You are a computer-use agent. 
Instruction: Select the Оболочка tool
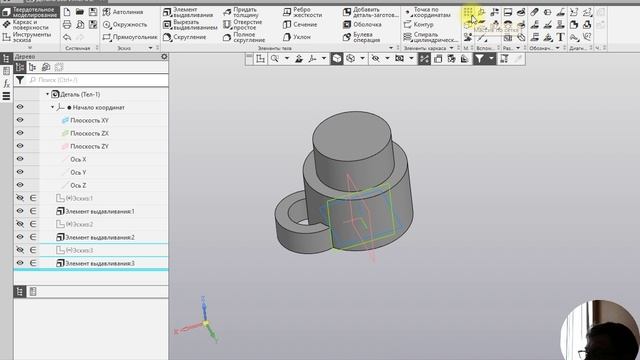click(x=362, y=25)
